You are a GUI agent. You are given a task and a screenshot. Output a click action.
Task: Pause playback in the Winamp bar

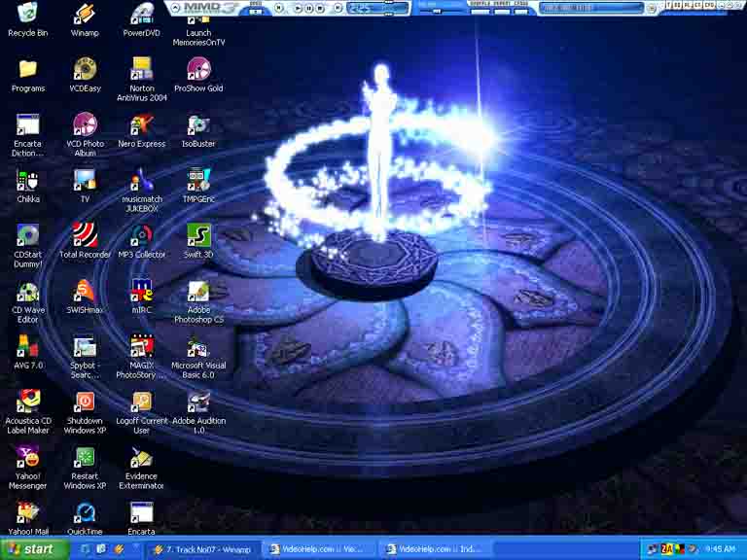pos(309,8)
